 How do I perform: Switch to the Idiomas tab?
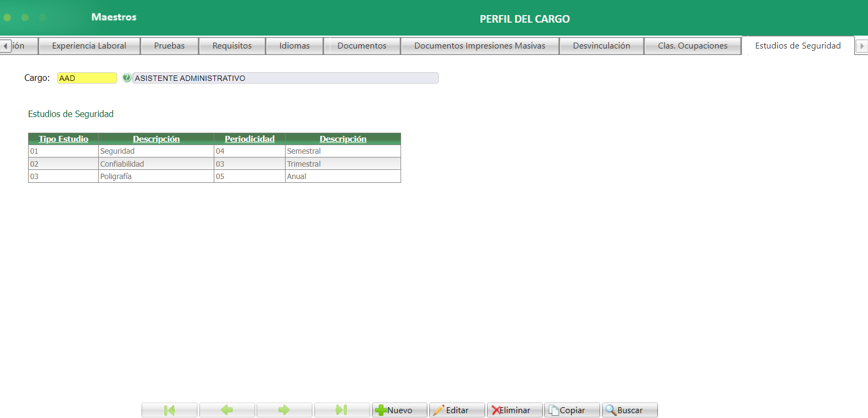295,46
